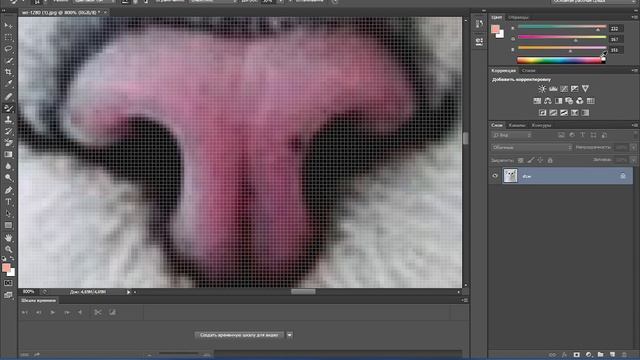The height and width of the screenshot is (360, 640).
Task: Select the Clone Stamp tool
Action: click(x=8, y=120)
